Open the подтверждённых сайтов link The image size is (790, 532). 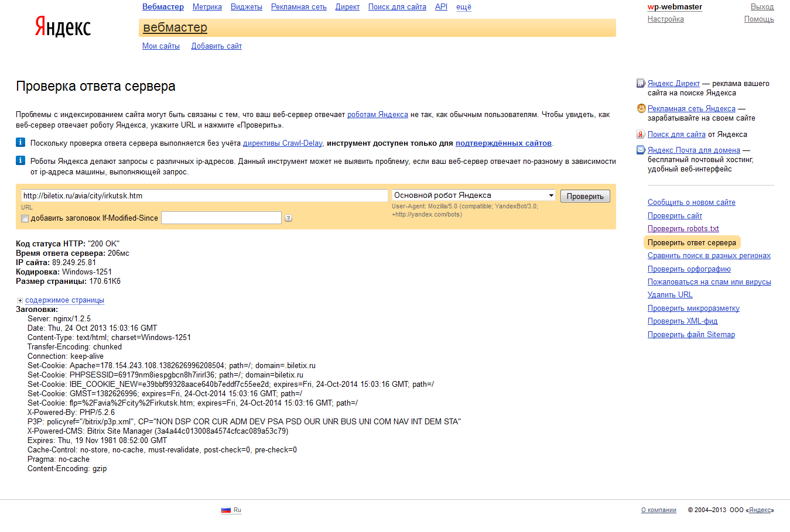(x=504, y=143)
